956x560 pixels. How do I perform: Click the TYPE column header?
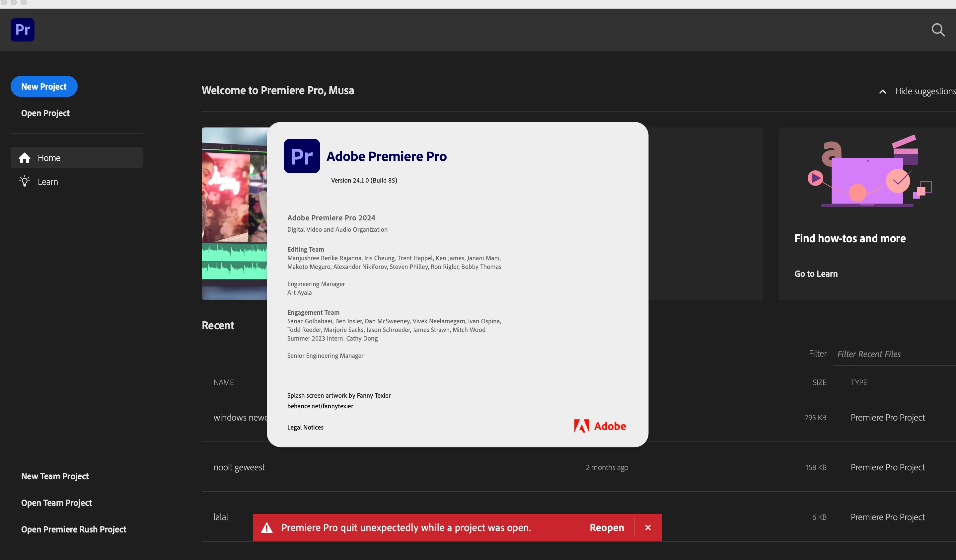click(858, 382)
